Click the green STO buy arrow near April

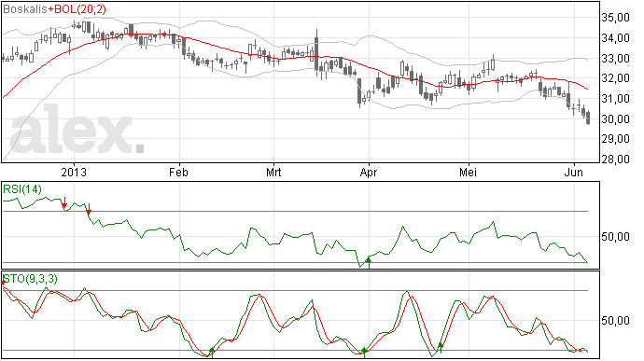tap(364, 353)
